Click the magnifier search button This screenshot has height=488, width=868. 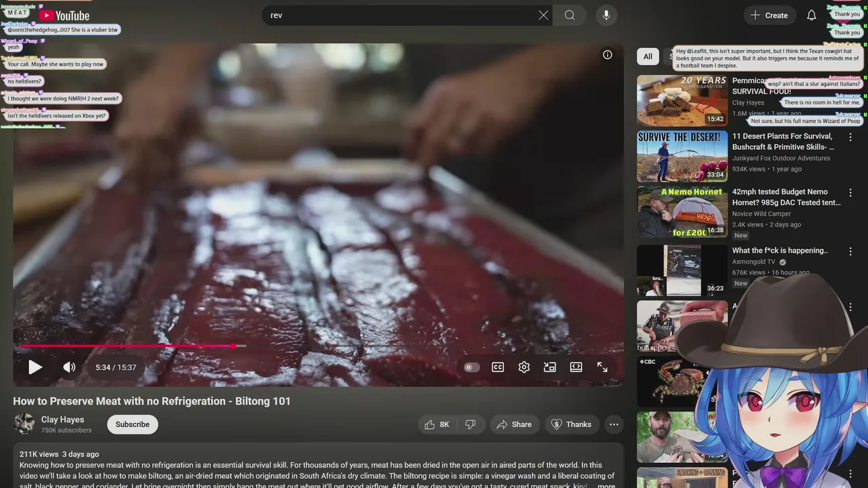pyautogui.click(x=570, y=15)
